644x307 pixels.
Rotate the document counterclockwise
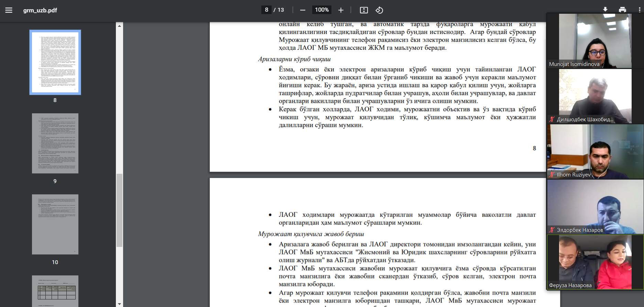[379, 10]
